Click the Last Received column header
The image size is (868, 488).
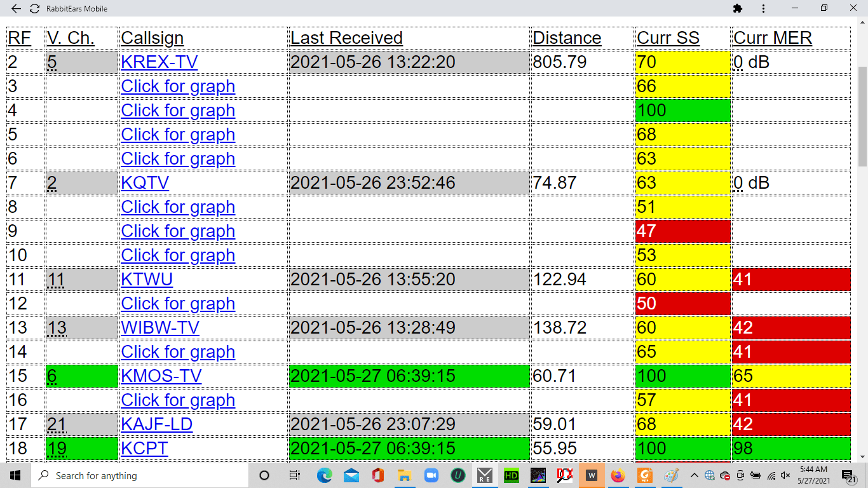click(346, 37)
